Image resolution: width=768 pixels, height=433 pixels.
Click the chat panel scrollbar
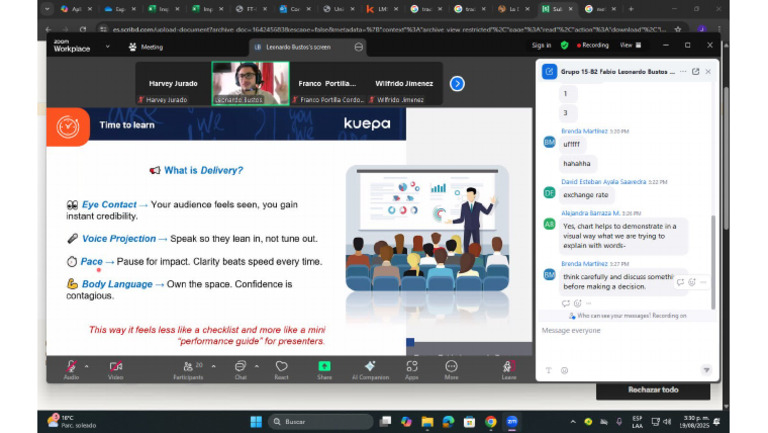pos(713,262)
